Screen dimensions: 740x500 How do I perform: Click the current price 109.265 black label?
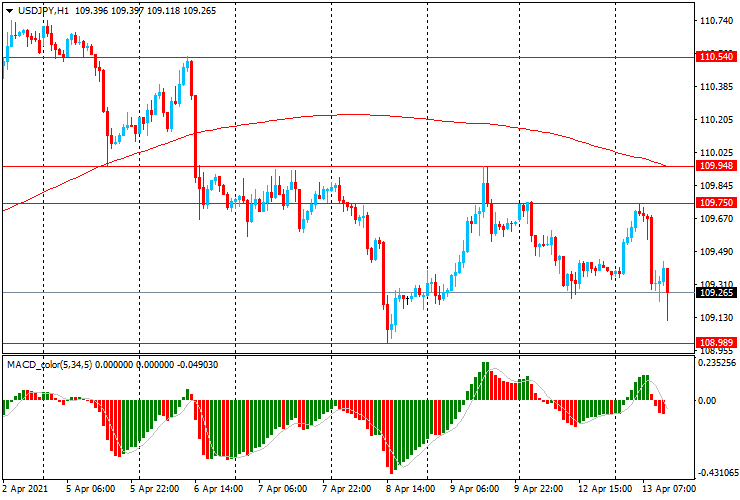716,293
